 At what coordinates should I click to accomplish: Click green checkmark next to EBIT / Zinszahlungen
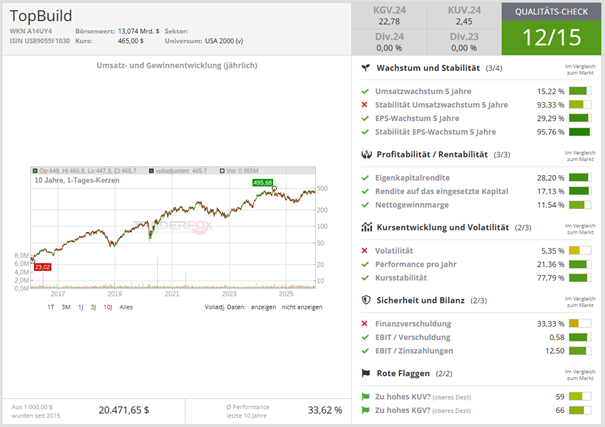point(365,351)
